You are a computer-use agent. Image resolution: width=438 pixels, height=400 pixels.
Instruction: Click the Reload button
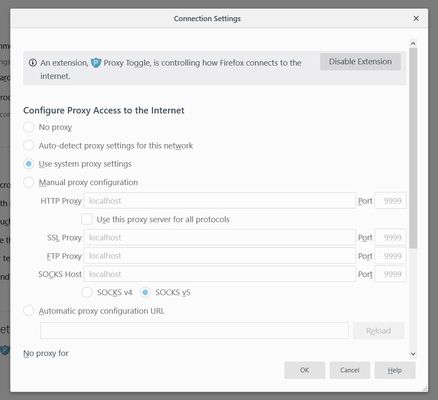point(378,331)
